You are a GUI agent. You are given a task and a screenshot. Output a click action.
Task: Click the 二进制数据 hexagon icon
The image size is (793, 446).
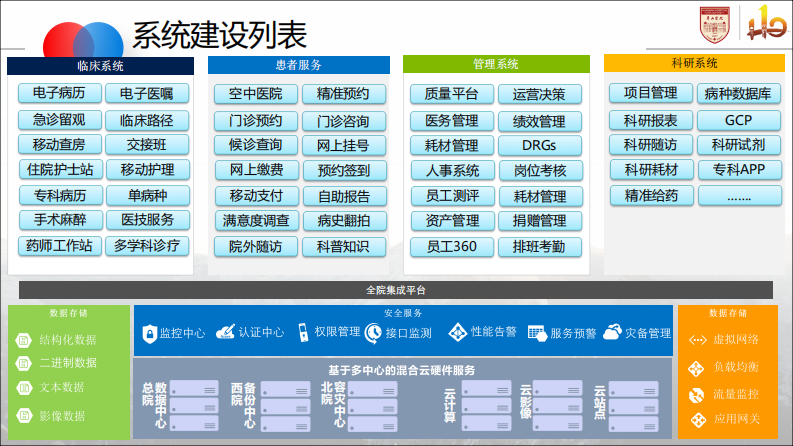click(24, 363)
